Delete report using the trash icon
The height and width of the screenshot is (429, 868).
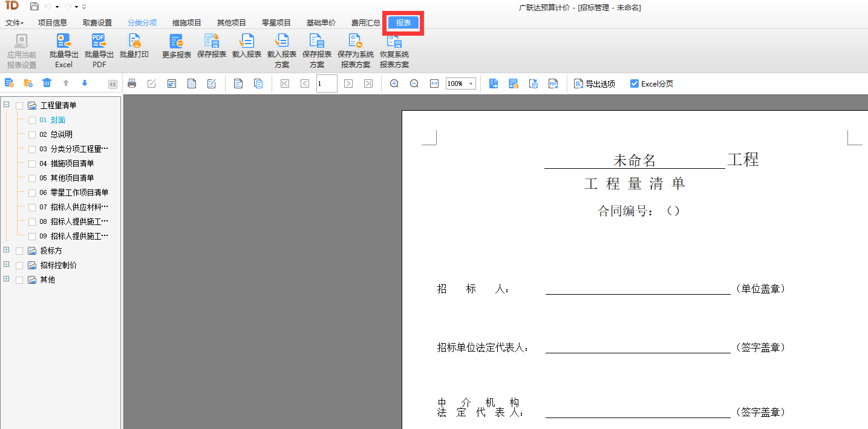(47, 84)
